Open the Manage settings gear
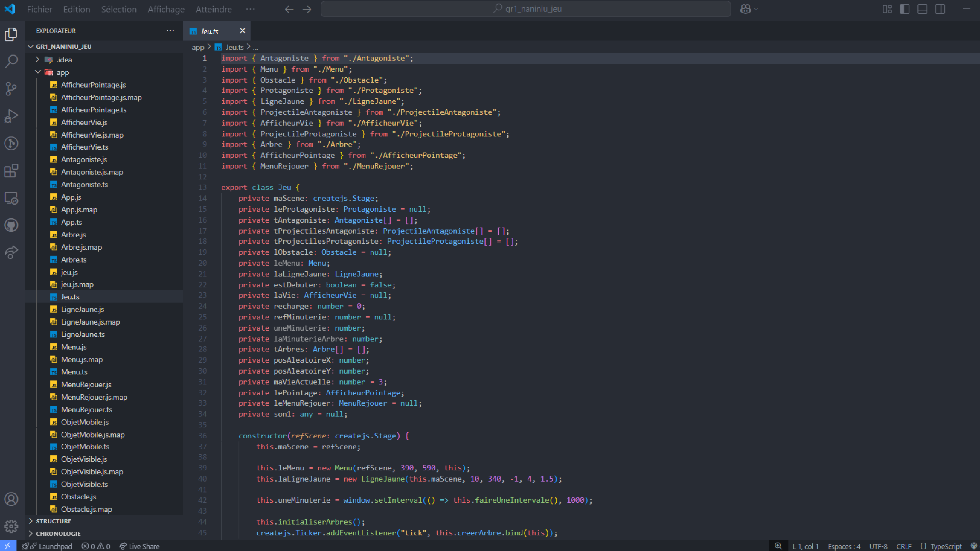 click(11, 526)
